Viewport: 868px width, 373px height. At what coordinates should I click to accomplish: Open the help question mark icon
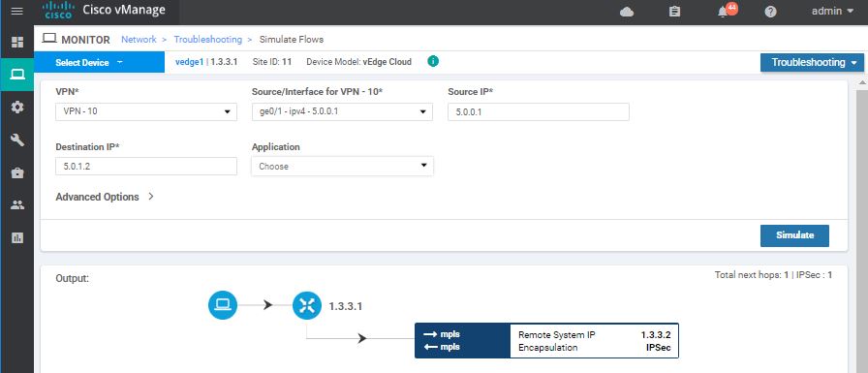coord(770,12)
